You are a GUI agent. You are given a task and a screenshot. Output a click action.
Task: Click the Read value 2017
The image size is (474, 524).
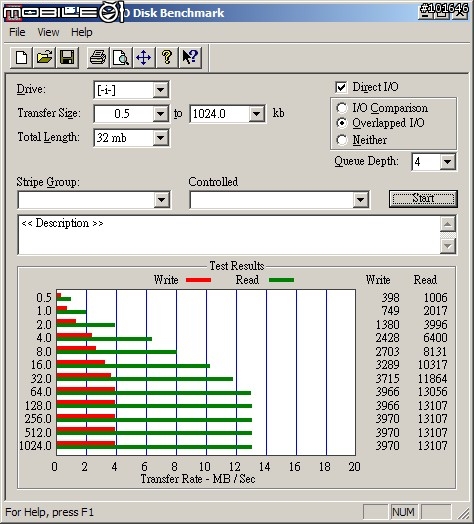[435, 310]
